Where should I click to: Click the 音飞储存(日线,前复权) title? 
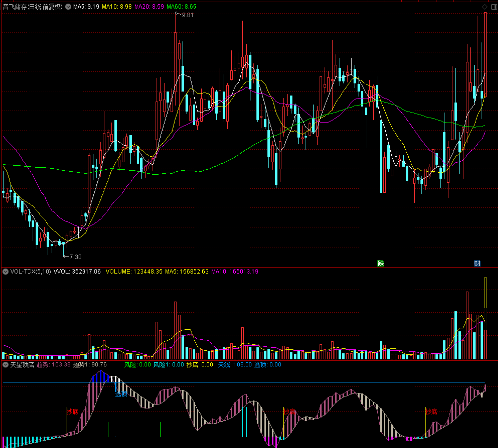32,7
